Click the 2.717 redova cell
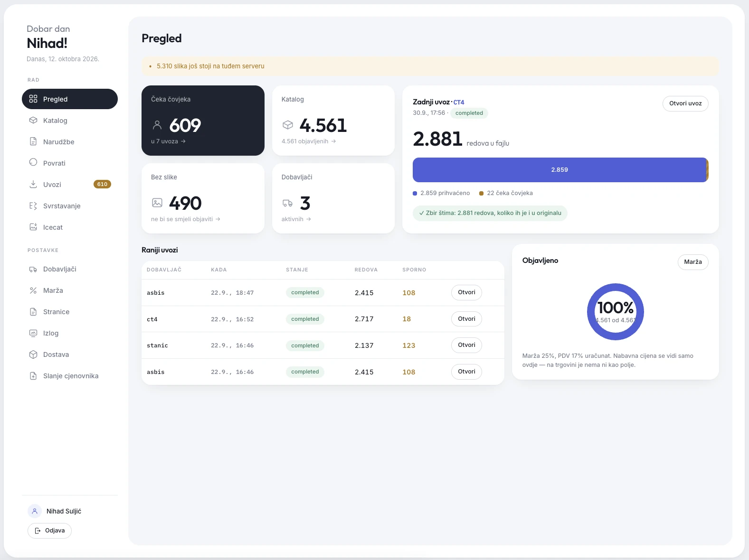This screenshot has height=560, width=749. click(x=364, y=319)
